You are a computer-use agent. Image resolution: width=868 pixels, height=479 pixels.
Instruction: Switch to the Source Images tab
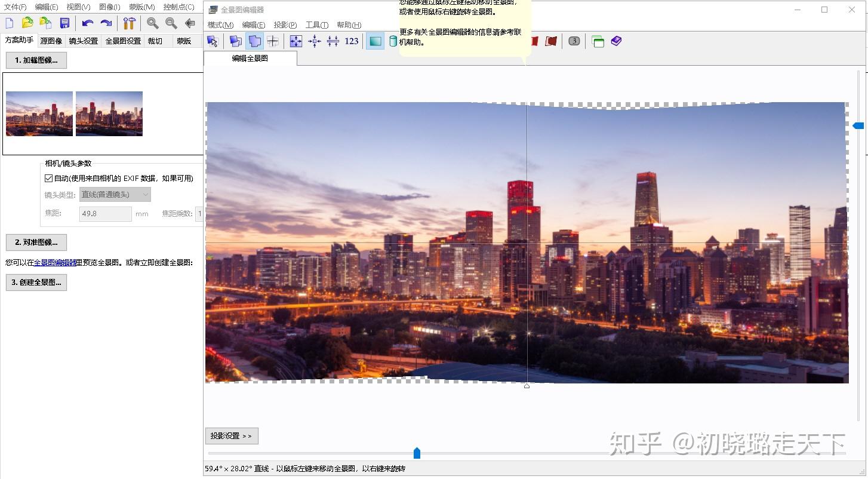(x=51, y=41)
